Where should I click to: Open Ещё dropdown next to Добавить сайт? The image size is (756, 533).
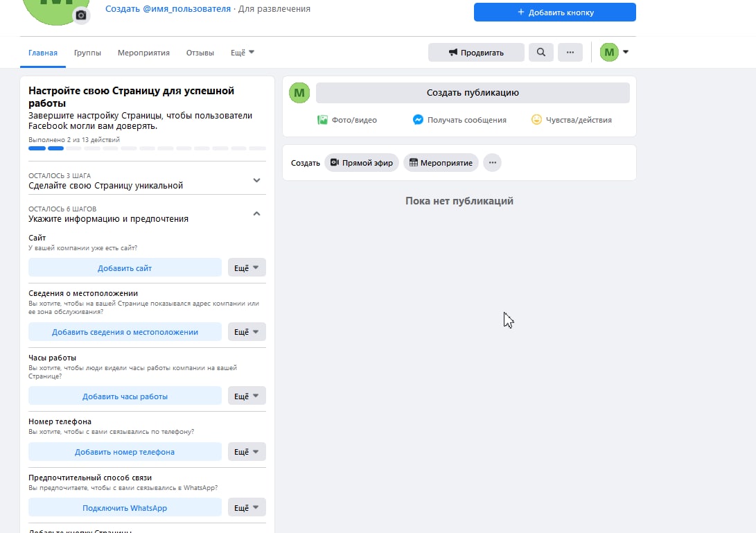247,268
